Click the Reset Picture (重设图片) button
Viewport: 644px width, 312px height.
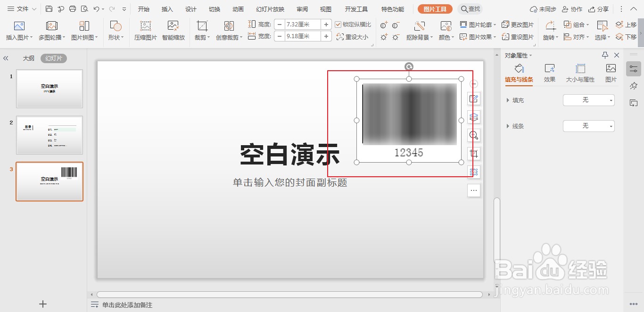click(518, 37)
